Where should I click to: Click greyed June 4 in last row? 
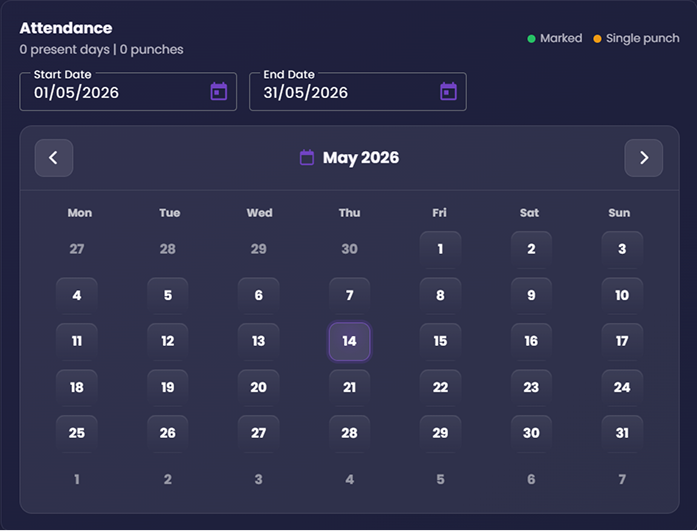[x=349, y=480]
